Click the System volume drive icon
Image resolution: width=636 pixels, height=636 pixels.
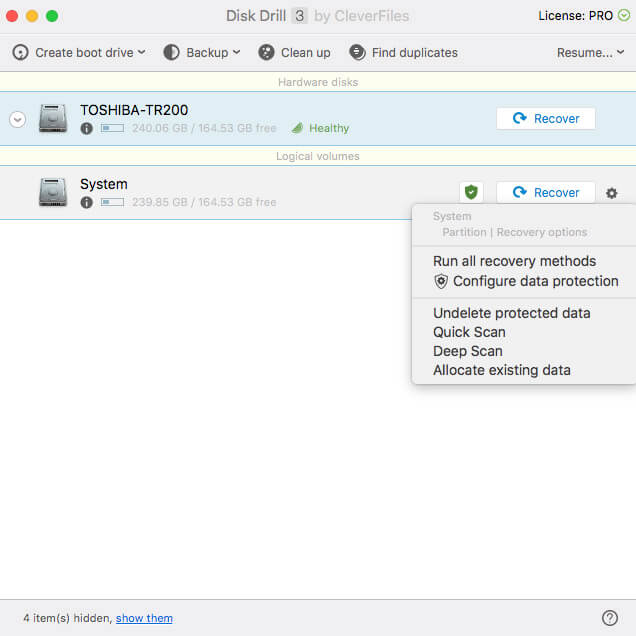[x=53, y=192]
